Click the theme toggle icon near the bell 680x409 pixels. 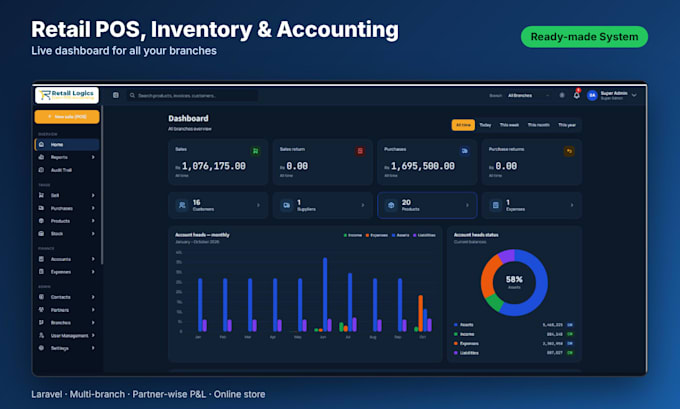(562, 95)
